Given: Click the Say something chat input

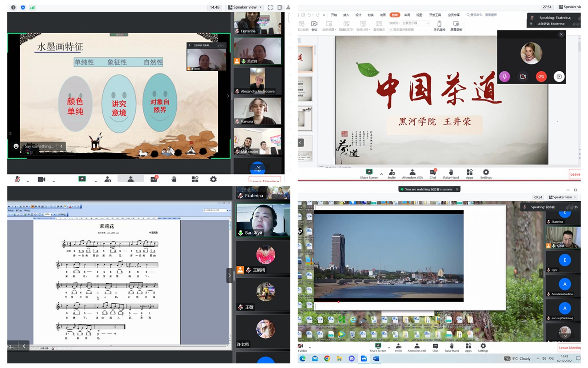Looking at the screenshot, I should (39, 146).
